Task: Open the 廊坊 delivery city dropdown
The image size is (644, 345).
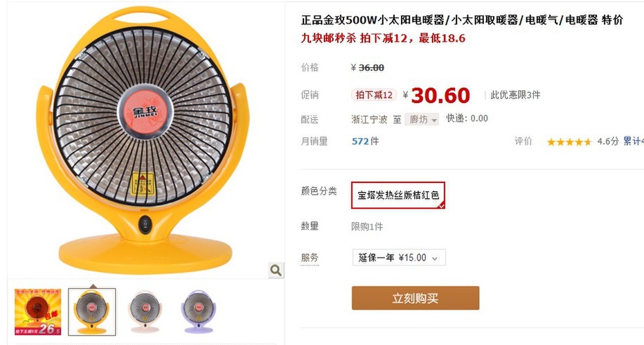Action: click(422, 120)
